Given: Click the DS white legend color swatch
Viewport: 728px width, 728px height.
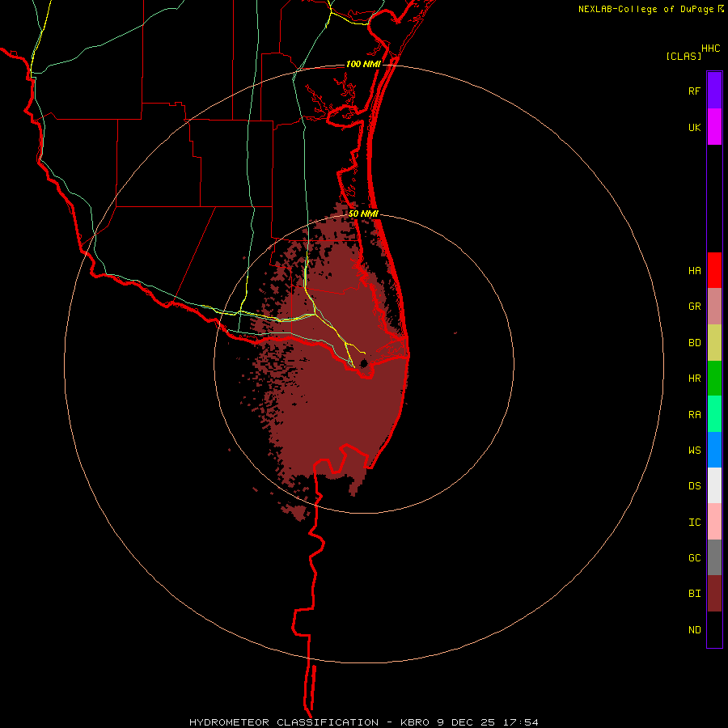Looking at the screenshot, I should point(714,485).
